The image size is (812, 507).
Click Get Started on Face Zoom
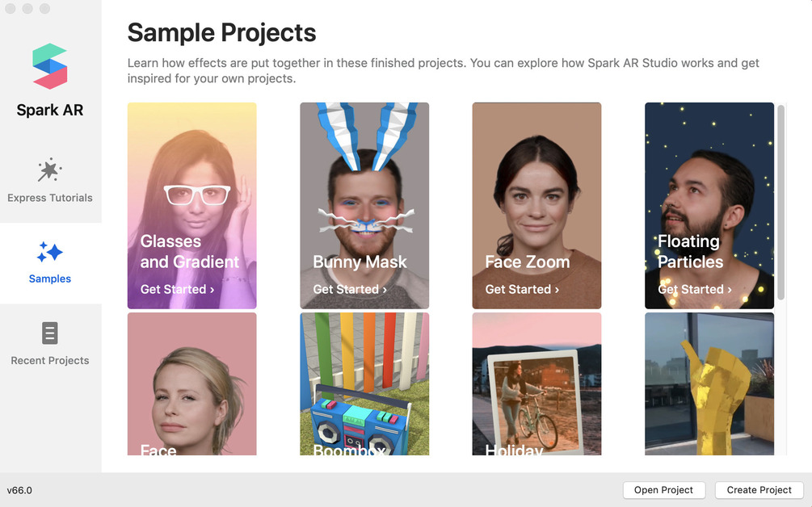[522, 289]
